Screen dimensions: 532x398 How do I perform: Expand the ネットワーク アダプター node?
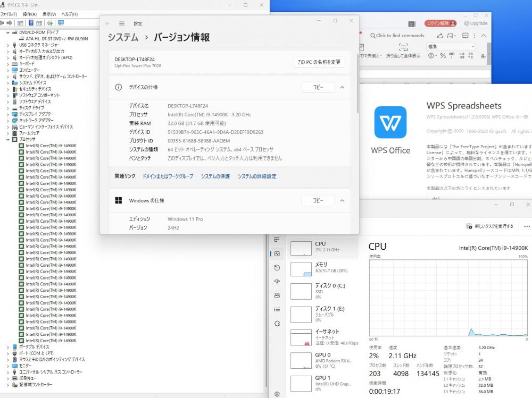pyautogui.click(x=8, y=120)
